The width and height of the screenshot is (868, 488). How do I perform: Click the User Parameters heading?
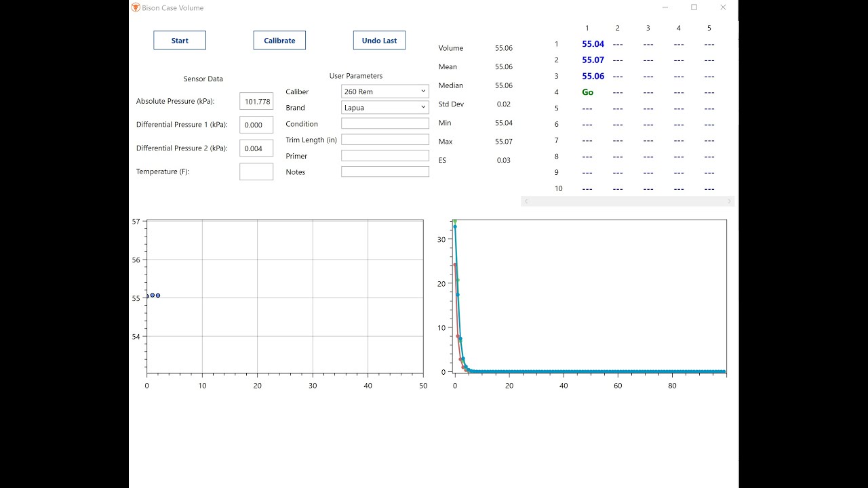click(356, 76)
